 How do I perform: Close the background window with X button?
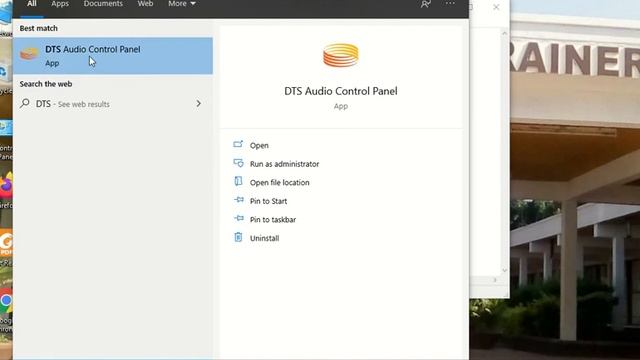tap(496, 7)
